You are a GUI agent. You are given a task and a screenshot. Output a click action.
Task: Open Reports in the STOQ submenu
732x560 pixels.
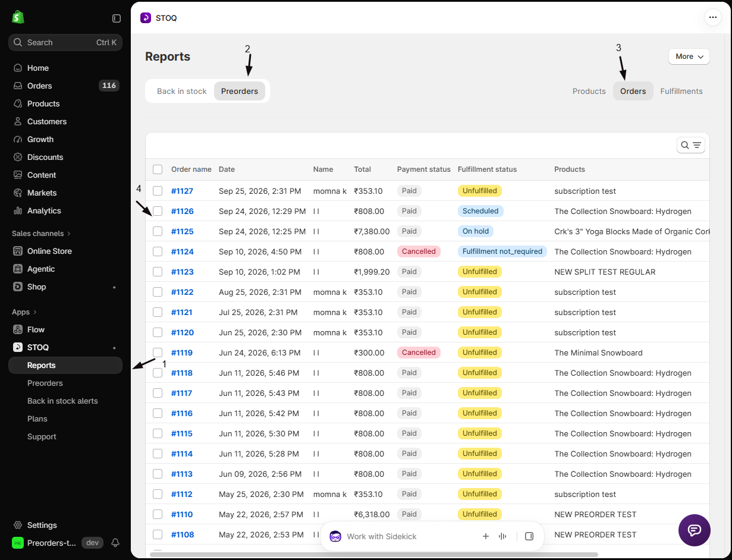pos(65,365)
